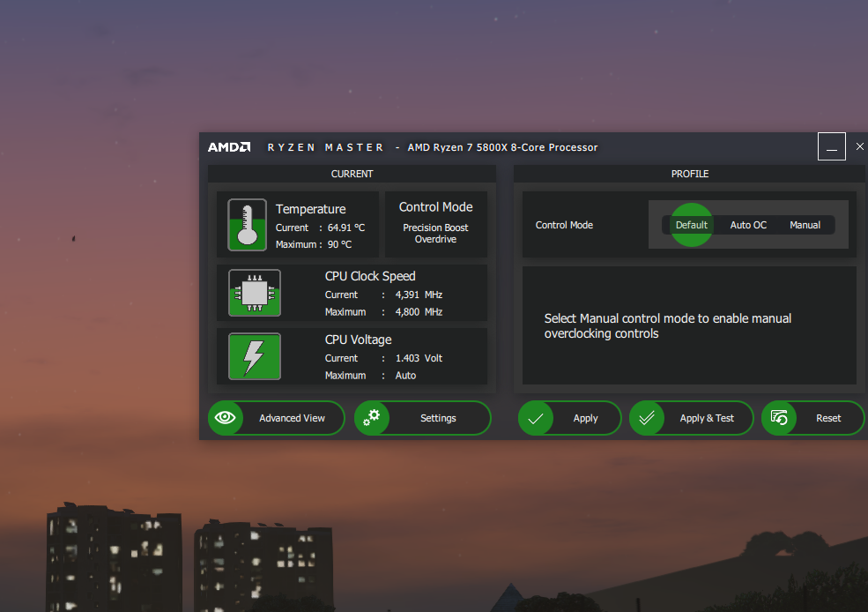Image resolution: width=868 pixels, height=612 pixels.
Task: Open Advanced View via the eye icon
Action: [x=226, y=418]
